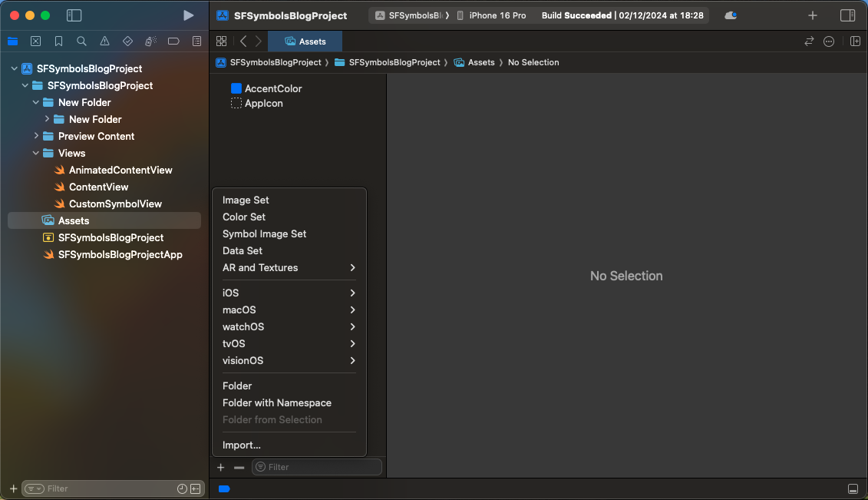Open SFSymbolsBlogProjectApp swift file
868x500 pixels.
click(120, 255)
